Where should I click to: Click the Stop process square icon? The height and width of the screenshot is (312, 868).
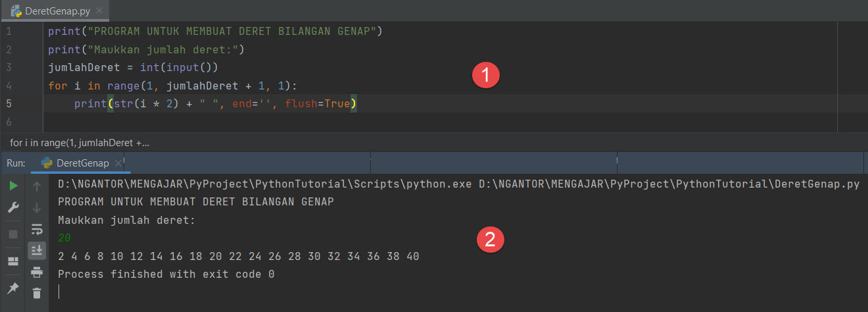(12, 234)
